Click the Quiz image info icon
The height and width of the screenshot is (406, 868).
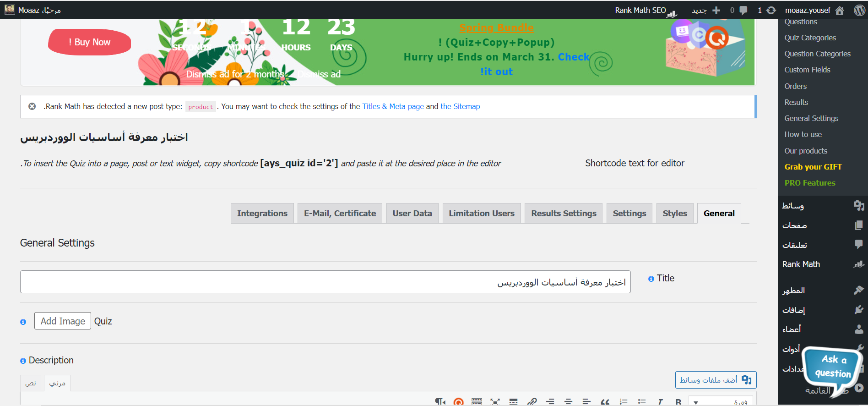pyautogui.click(x=23, y=322)
